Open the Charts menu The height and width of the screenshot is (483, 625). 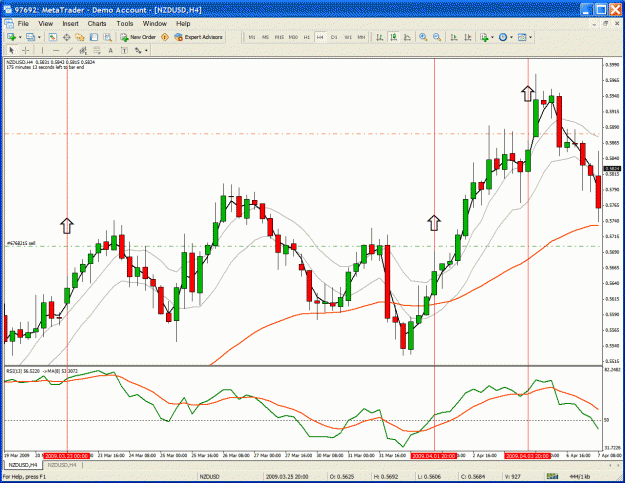tap(97, 24)
